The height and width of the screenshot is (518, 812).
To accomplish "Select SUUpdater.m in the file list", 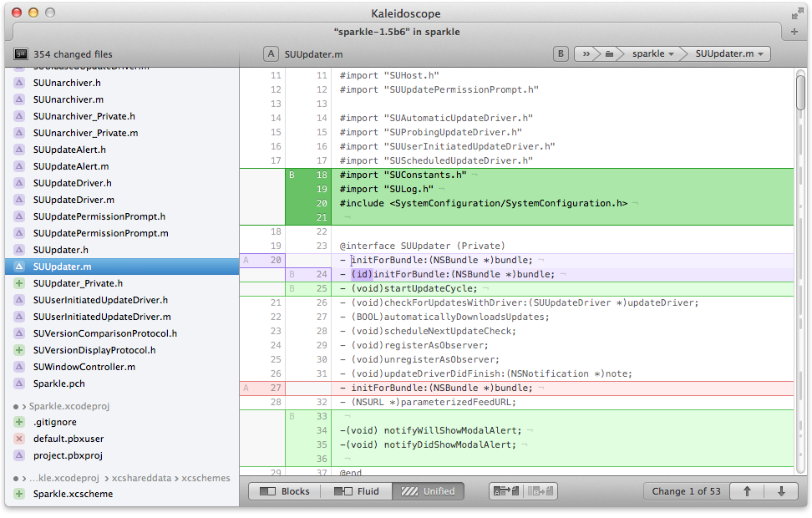I will [122, 267].
